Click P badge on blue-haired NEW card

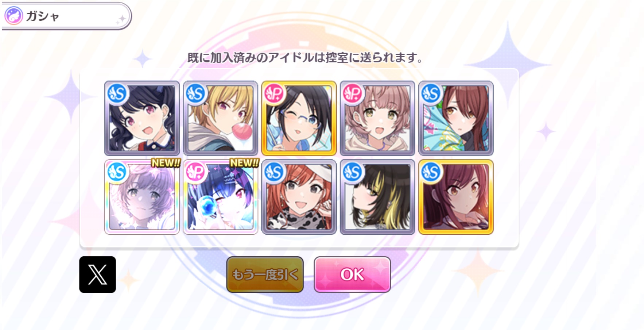pyautogui.click(x=196, y=172)
